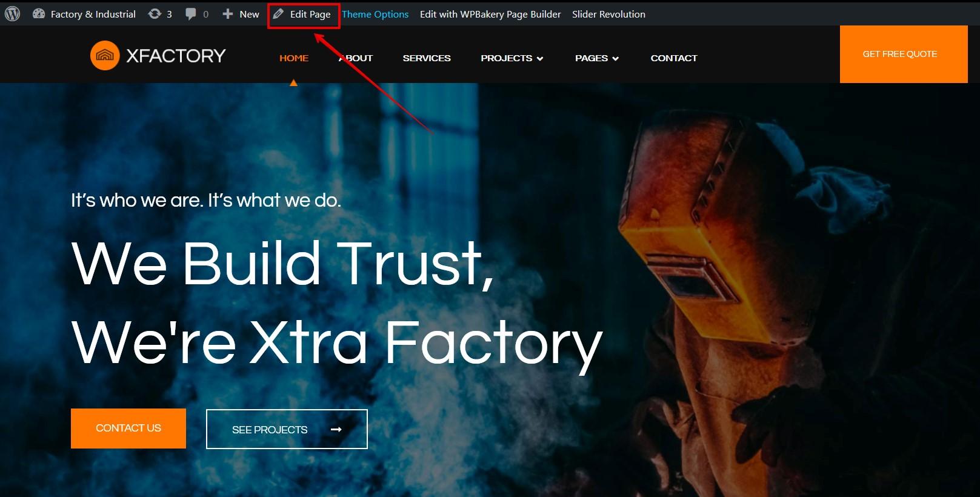Click the plus icon beside New
The width and height of the screenshot is (980, 497).
pyautogui.click(x=227, y=14)
